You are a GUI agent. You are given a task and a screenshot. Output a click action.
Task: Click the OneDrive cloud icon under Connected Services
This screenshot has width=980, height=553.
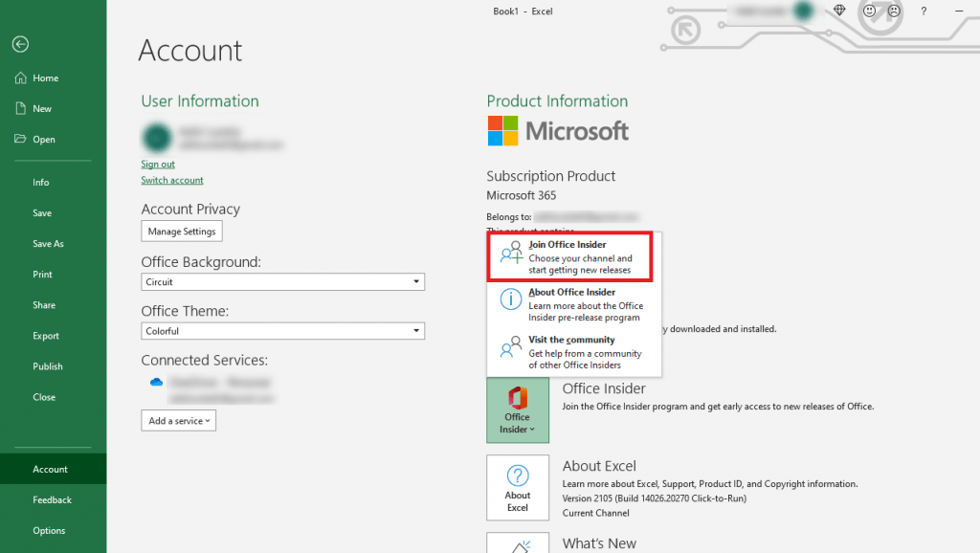156,382
